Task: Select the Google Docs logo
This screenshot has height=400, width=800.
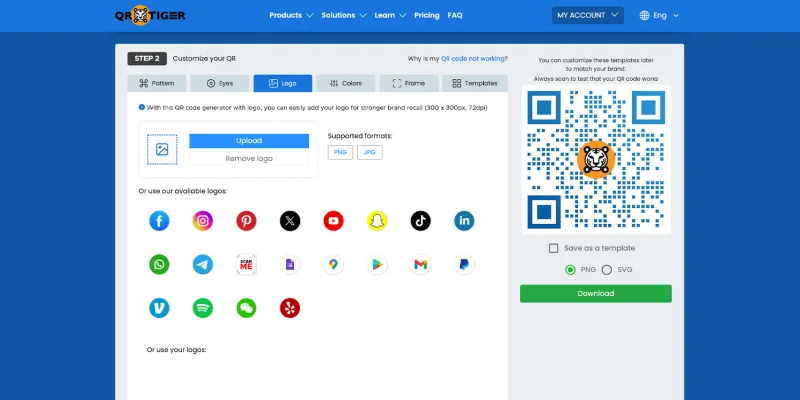Action: 290,264
